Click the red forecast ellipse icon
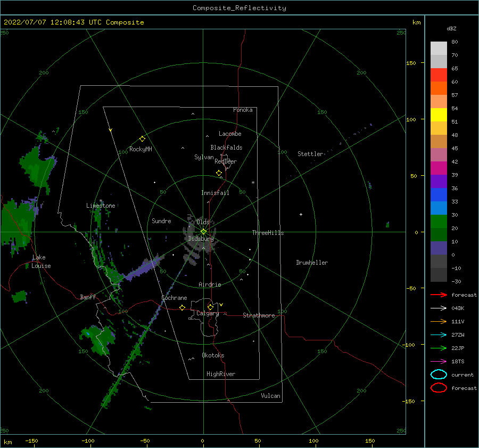 click(439, 388)
